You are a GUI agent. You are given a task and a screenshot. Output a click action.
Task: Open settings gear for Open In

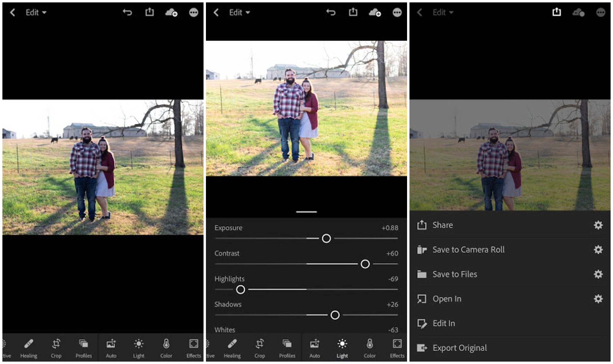click(x=598, y=298)
